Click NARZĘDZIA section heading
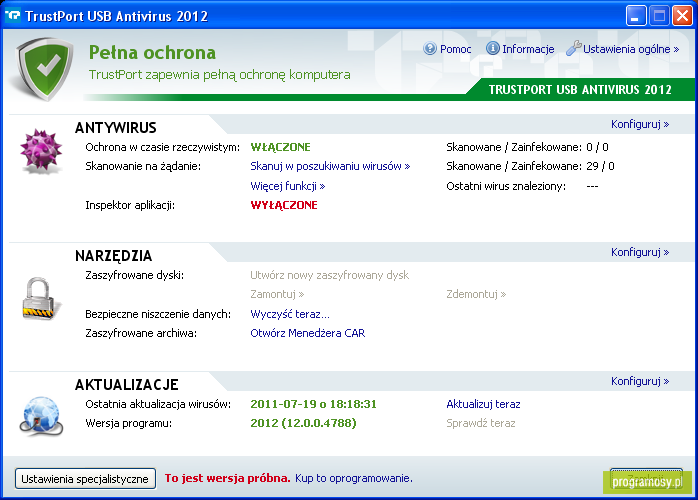This screenshot has width=698, height=500. (114, 256)
